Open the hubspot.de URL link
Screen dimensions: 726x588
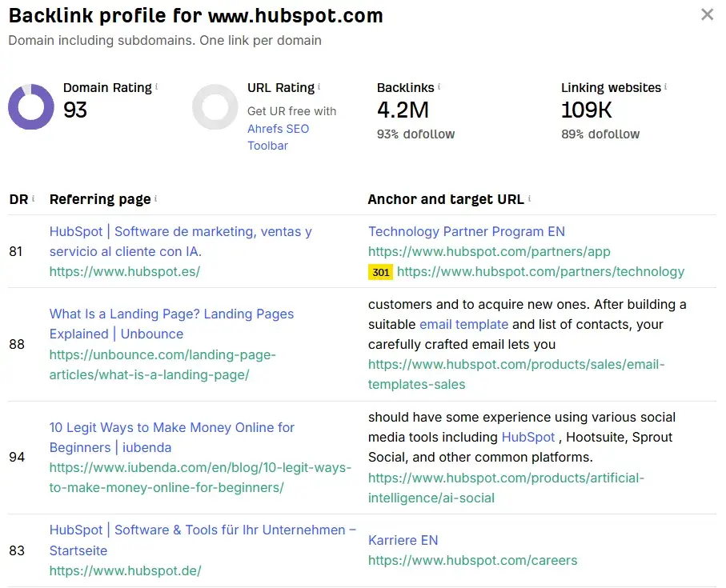[x=125, y=571]
